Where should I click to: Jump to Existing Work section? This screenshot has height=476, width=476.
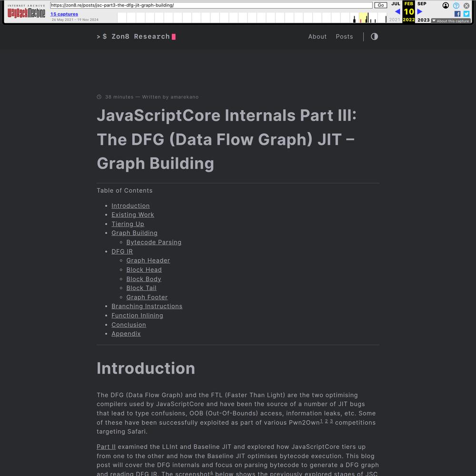tap(133, 215)
